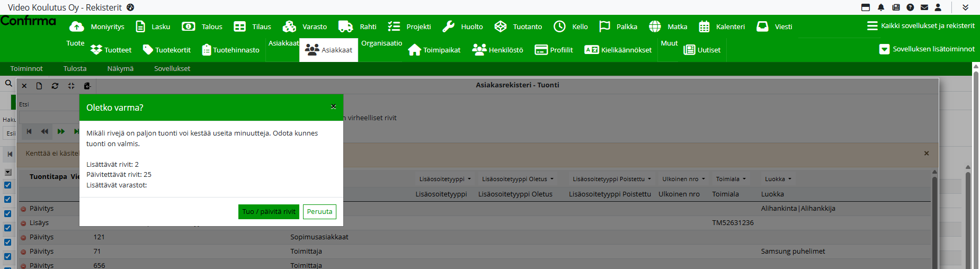
Task: Open the Kalenteri application
Action: click(721, 26)
